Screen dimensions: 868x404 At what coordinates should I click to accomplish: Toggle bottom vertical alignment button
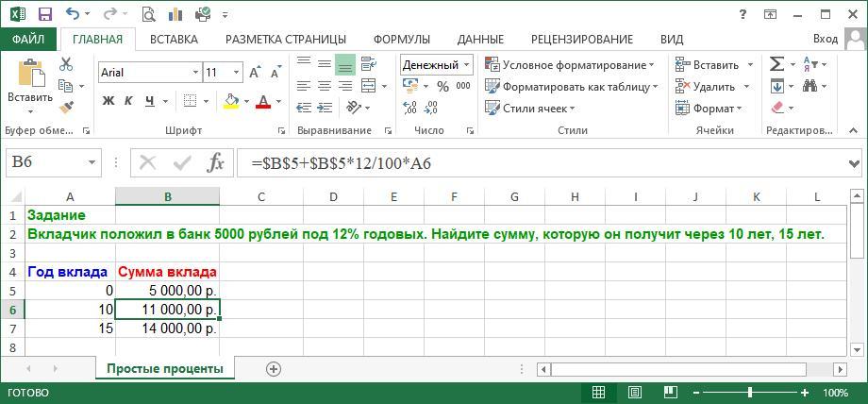click(344, 64)
